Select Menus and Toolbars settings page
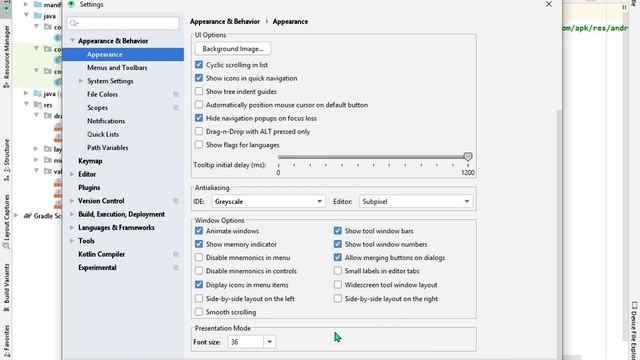The width and height of the screenshot is (640, 360). [117, 68]
